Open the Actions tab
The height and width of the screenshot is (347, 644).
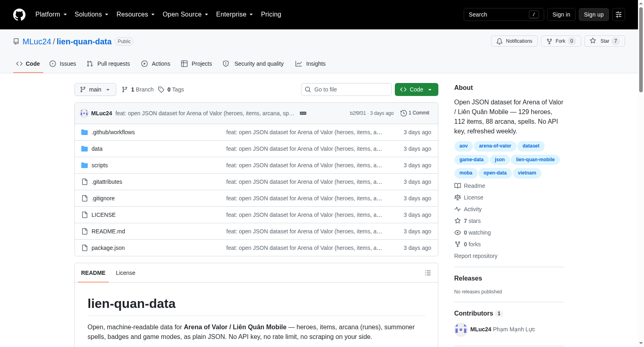point(156,64)
